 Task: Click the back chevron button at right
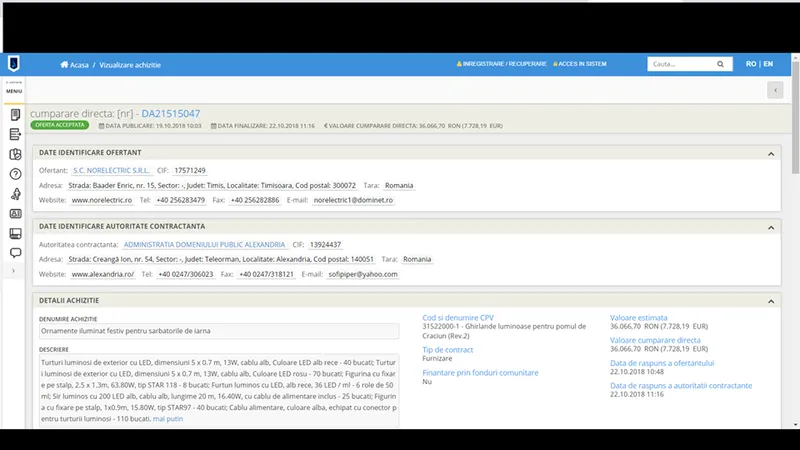(775, 90)
